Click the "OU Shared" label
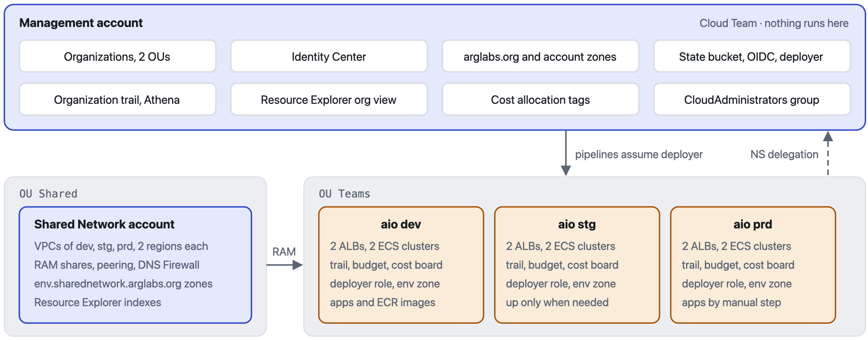This screenshot has width=868, height=340. click(48, 194)
